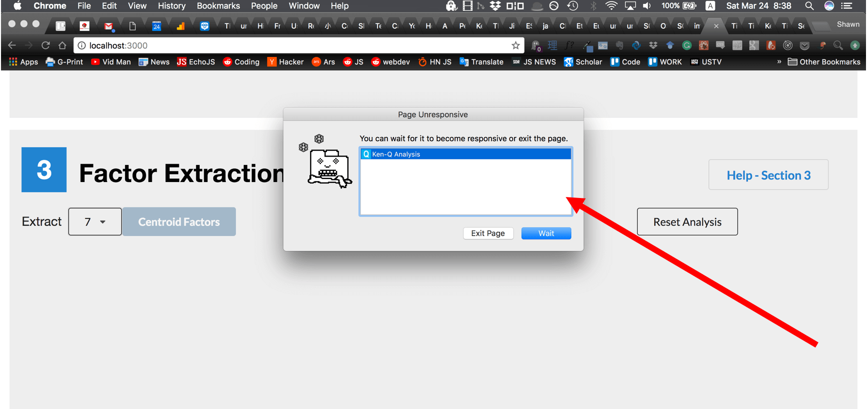Open the History menu
Image resolution: width=868 pixels, height=409 pixels.
point(172,6)
